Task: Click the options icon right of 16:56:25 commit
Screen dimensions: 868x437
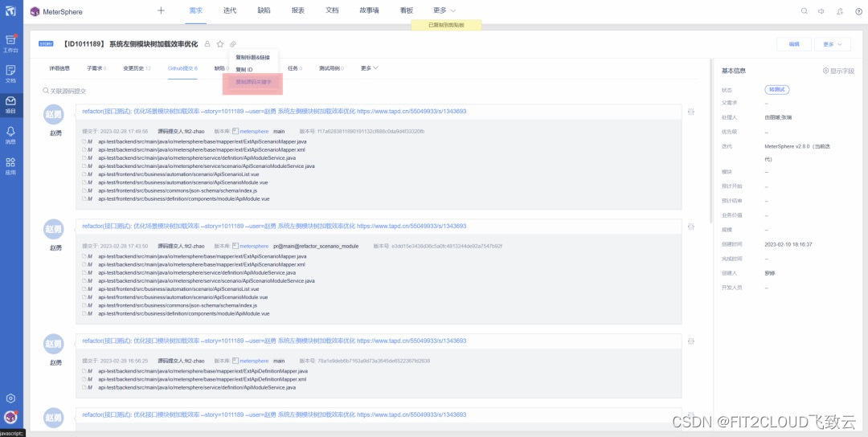Action: coord(691,341)
